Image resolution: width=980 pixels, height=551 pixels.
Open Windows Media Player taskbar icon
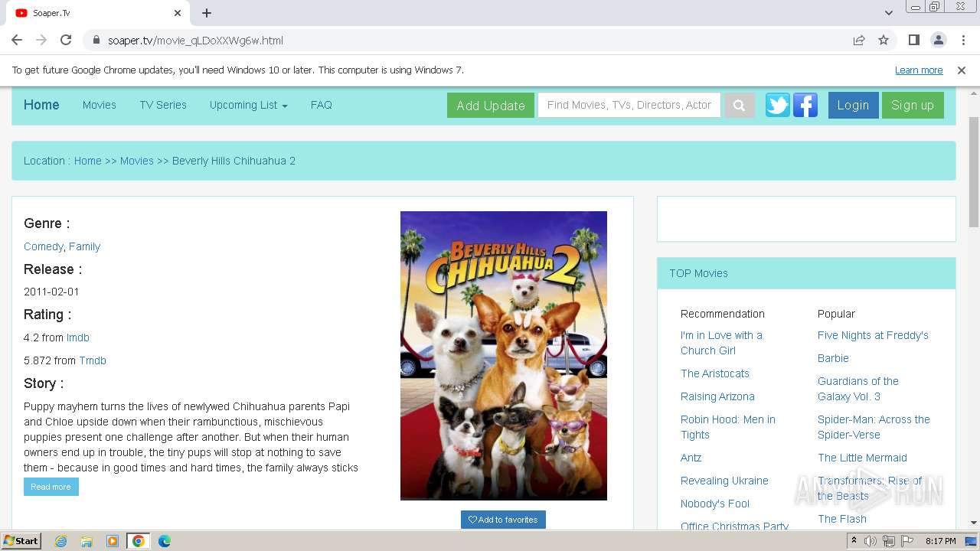point(113,541)
